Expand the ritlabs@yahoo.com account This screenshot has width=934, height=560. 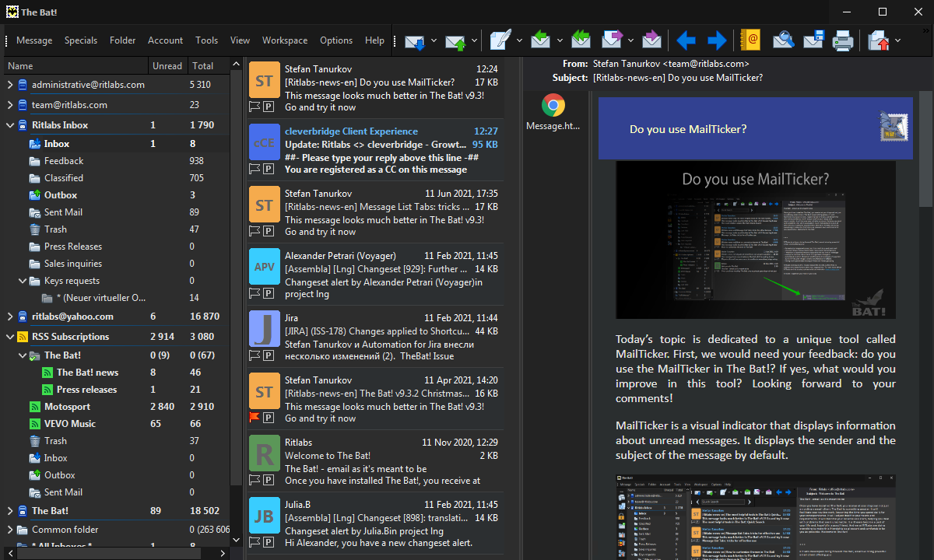point(10,317)
